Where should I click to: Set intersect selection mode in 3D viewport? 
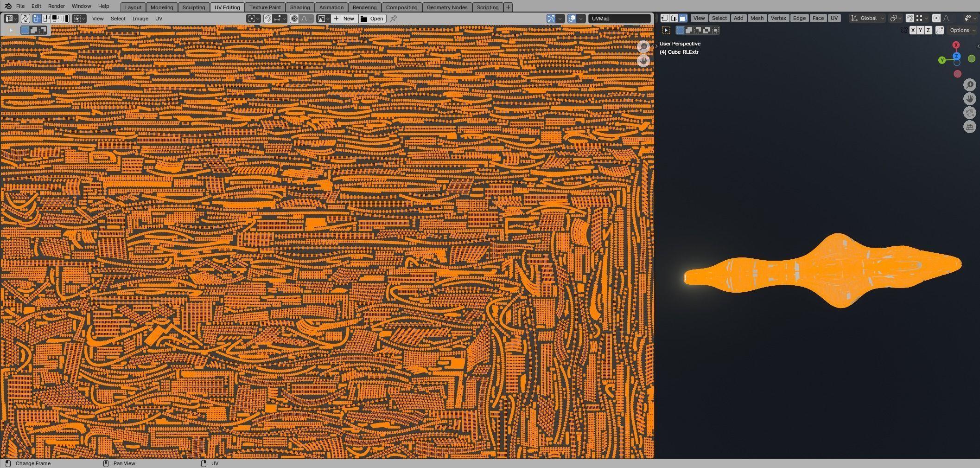click(715, 30)
